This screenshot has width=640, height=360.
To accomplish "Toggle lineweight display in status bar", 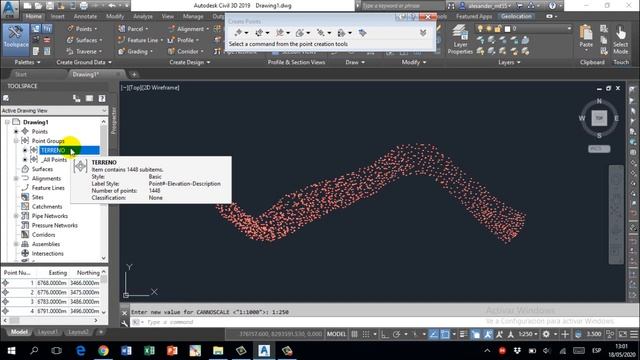I will [x=463, y=334].
